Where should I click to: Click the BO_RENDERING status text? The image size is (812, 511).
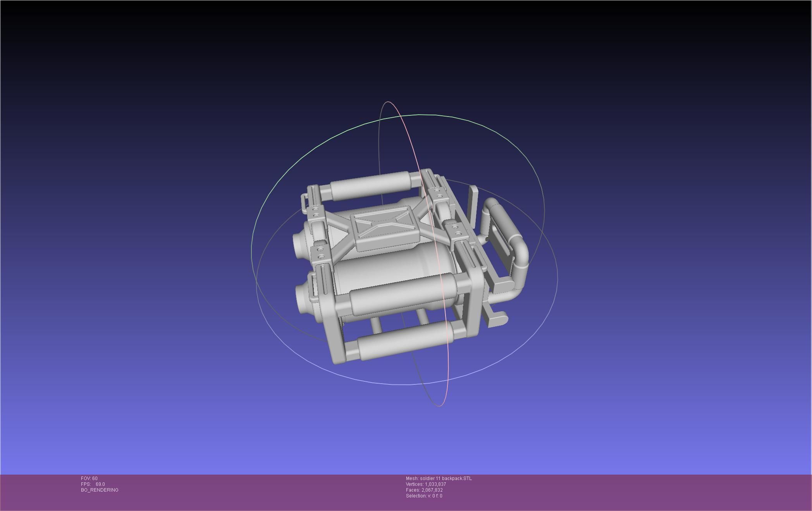point(100,490)
